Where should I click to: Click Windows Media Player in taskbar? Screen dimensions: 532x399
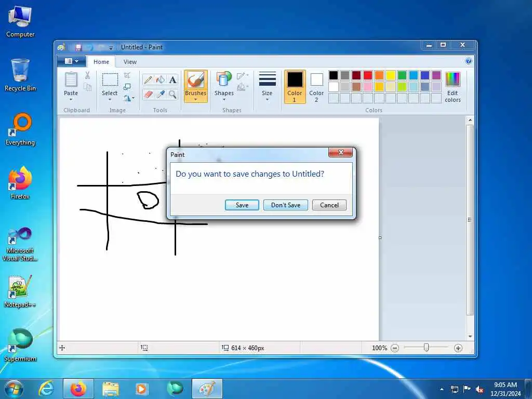coord(141,389)
